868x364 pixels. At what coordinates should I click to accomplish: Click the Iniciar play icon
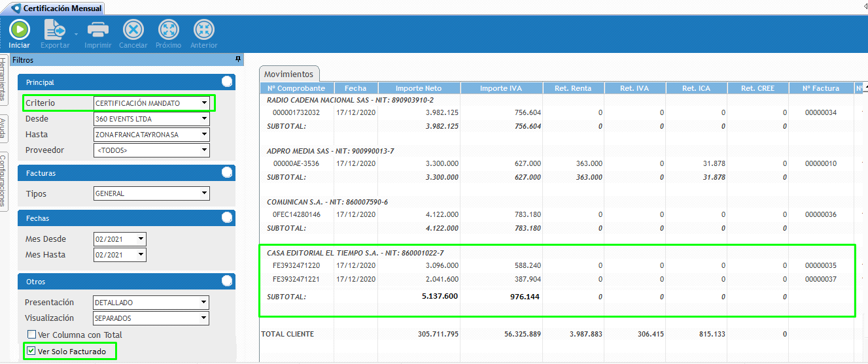19,30
